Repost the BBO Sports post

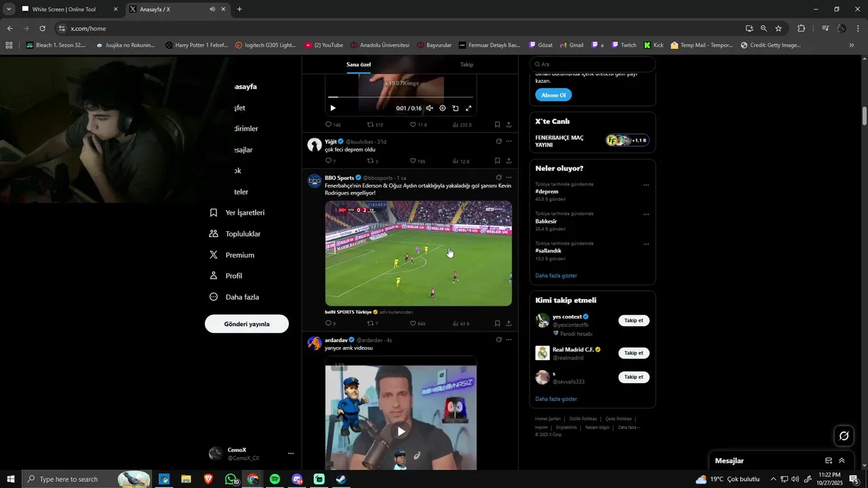click(x=372, y=324)
